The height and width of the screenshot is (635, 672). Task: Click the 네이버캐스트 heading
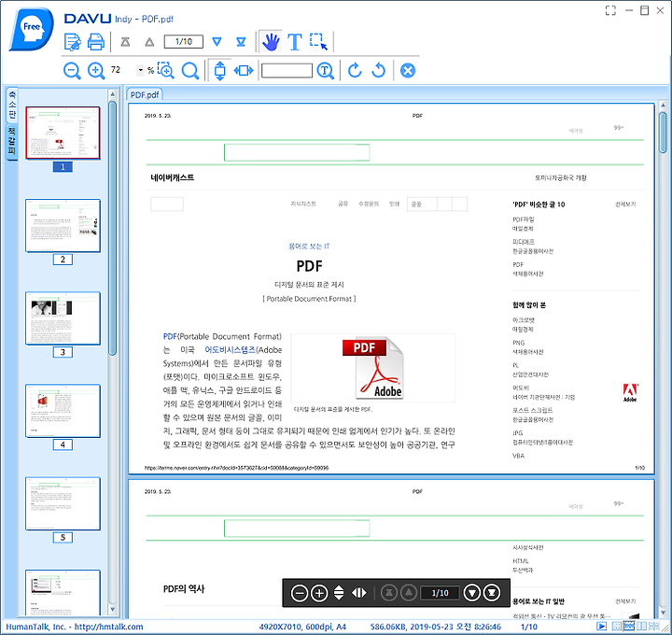coord(173,177)
